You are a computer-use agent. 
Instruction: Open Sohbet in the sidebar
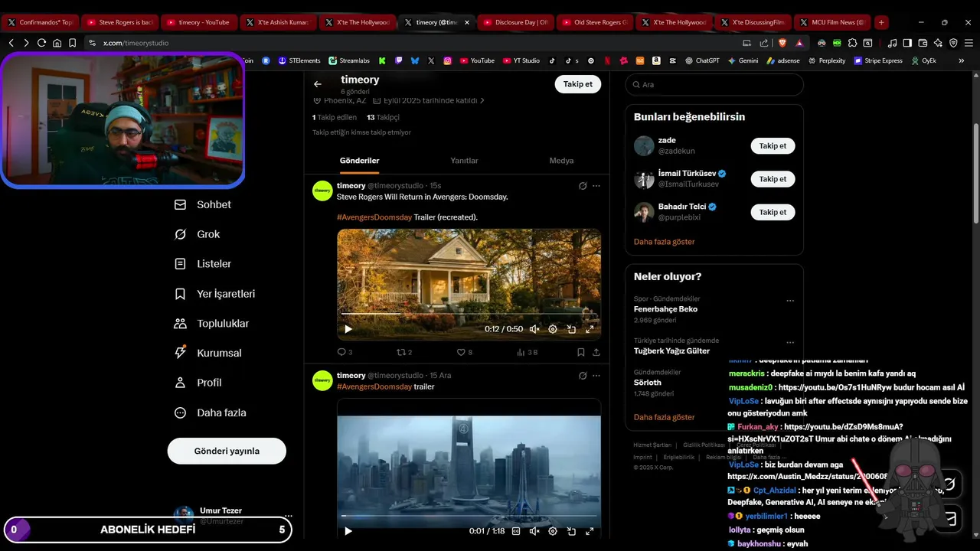[203, 204]
